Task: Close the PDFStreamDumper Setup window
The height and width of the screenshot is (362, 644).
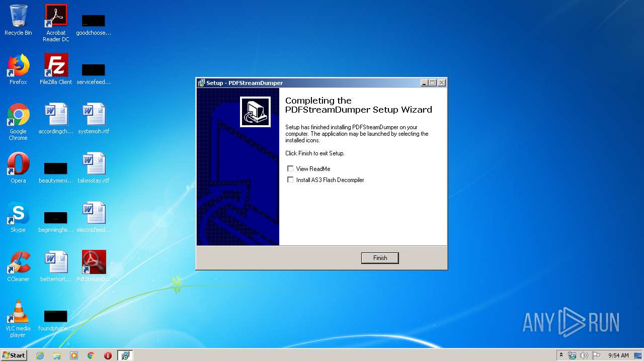Action: 442,83
